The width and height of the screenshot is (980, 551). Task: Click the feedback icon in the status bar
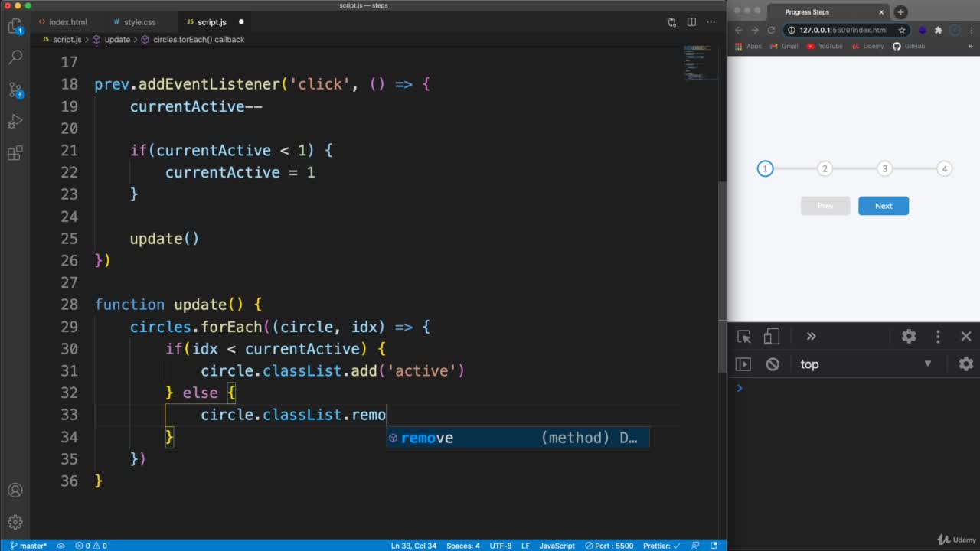(x=697, y=546)
